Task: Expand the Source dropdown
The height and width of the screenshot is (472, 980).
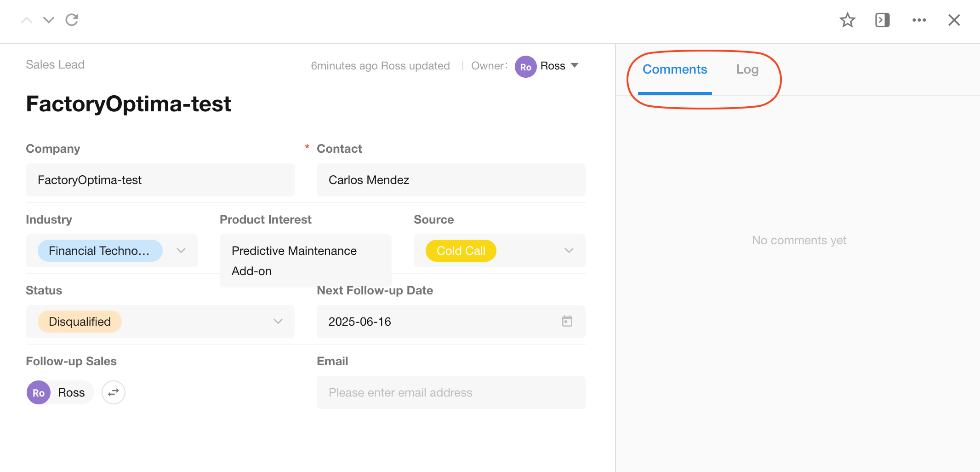Action: pos(569,251)
